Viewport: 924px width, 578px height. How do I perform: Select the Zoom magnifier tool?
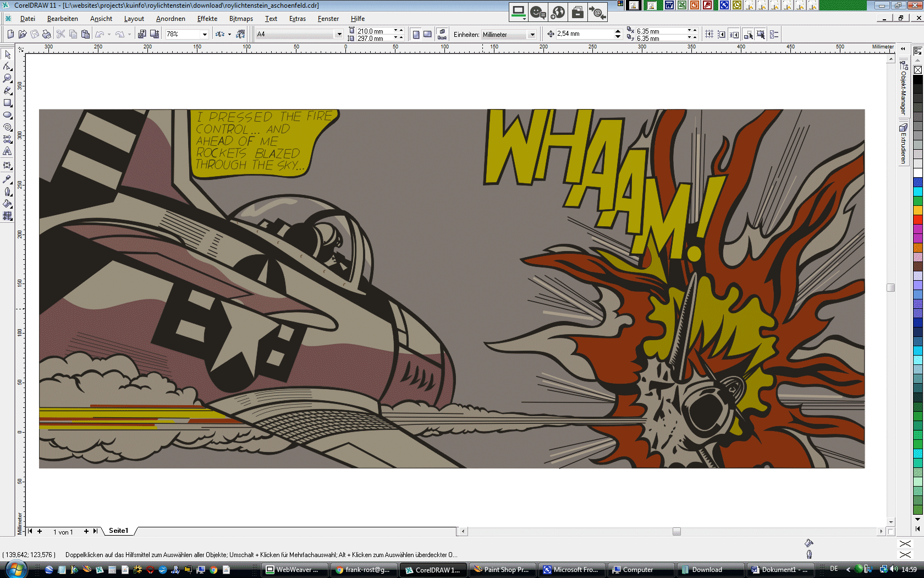(8, 79)
